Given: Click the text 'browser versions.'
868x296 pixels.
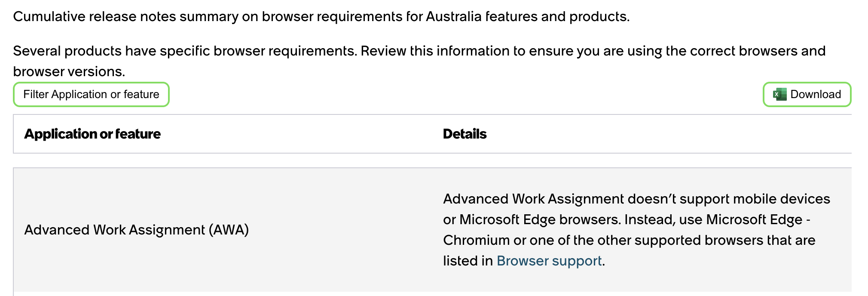Looking at the screenshot, I should (69, 71).
